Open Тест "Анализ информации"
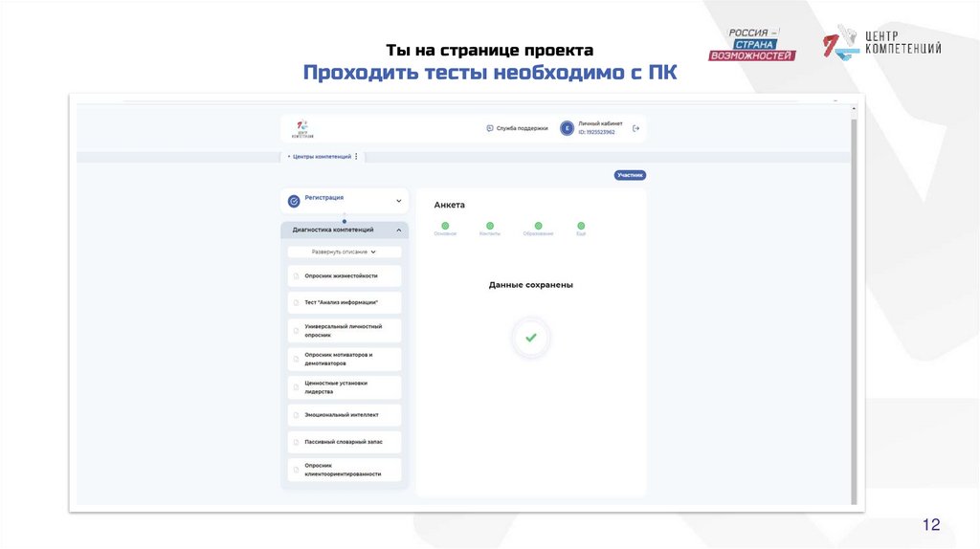This screenshot has width=980, height=549. coord(345,302)
